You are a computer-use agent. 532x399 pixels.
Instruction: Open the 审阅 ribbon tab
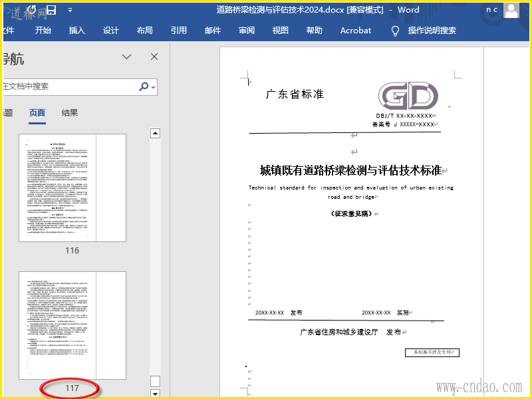click(x=246, y=31)
